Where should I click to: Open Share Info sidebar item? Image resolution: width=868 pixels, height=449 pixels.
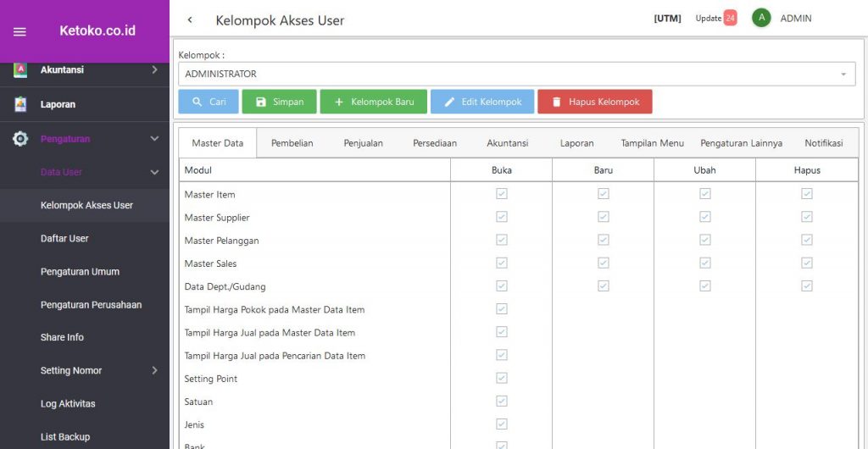pos(85,337)
